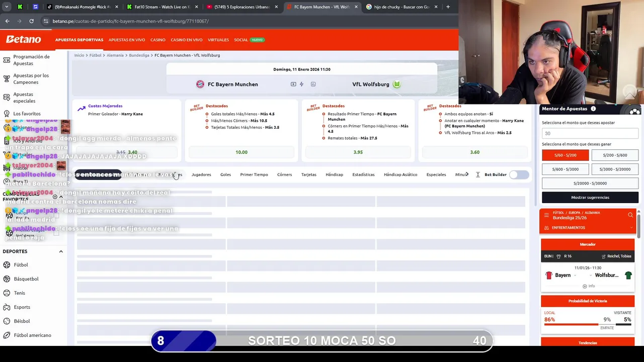Click the Fútbol sport icon in the sidebar
Screen dimensions: 644x362
coord(7,264)
